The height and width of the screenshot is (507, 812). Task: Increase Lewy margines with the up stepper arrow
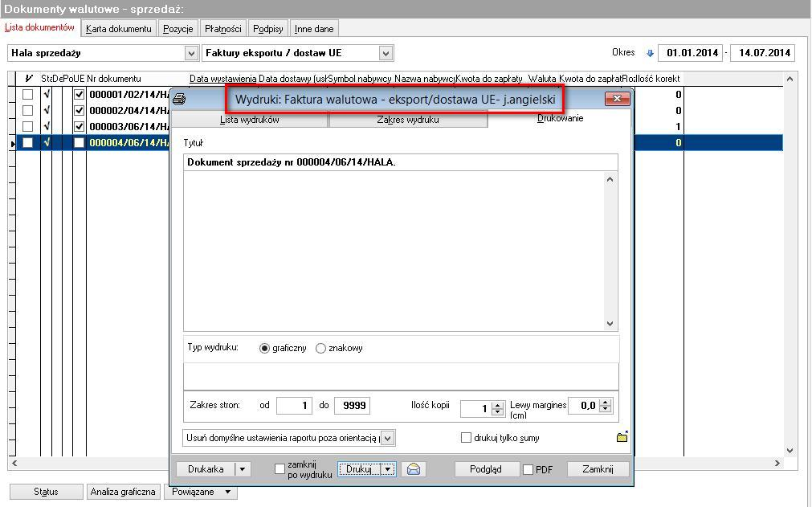[605, 402]
